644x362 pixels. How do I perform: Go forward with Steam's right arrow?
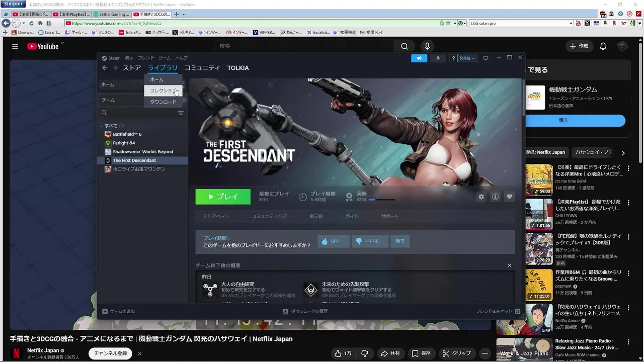click(x=115, y=68)
